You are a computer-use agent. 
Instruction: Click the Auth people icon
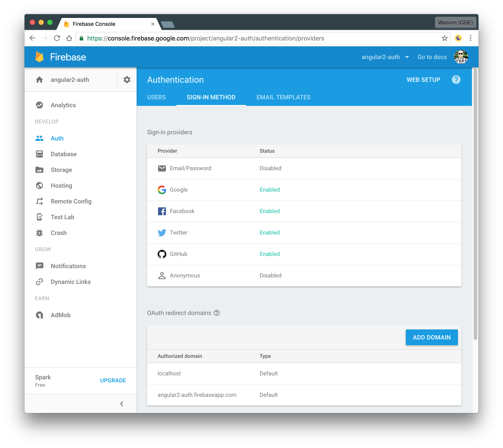click(39, 138)
